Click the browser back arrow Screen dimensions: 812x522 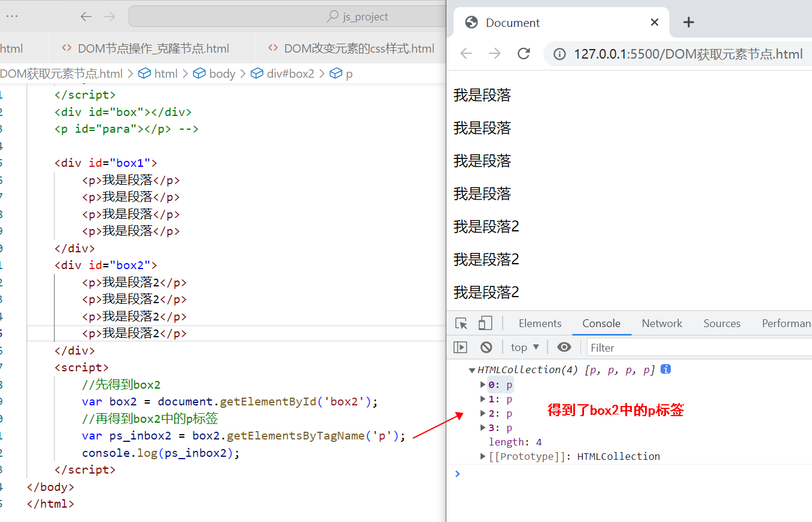coord(466,54)
